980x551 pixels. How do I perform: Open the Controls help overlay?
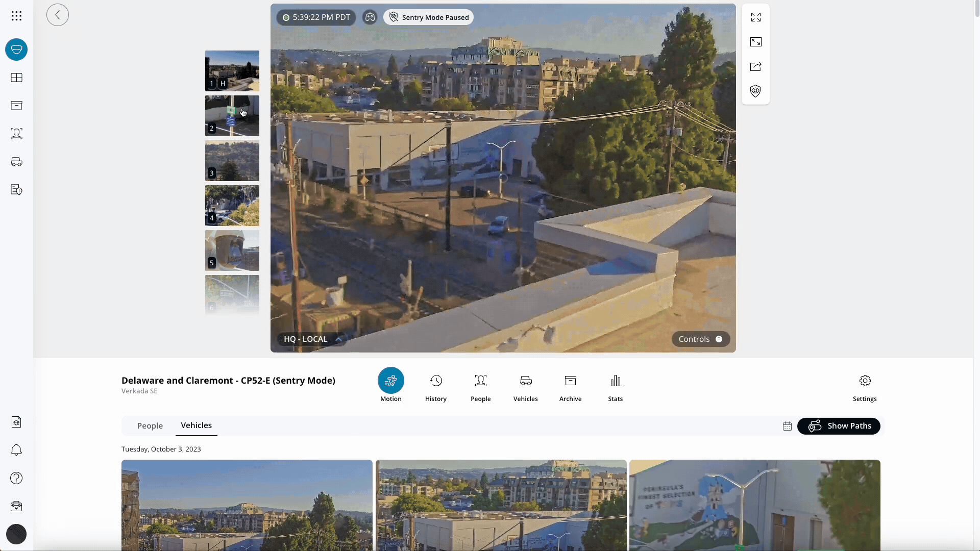[701, 339]
